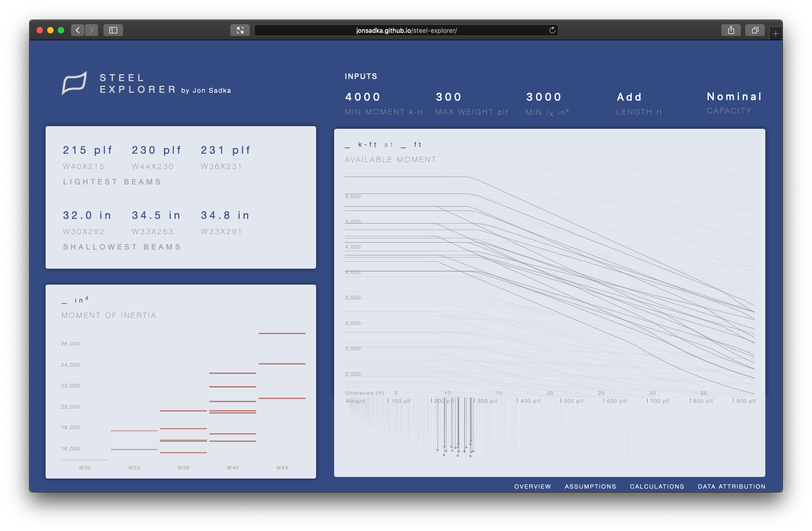This screenshot has height=531, width=812.
Task: Click the Lightest Beams heading
Action: pos(112,182)
